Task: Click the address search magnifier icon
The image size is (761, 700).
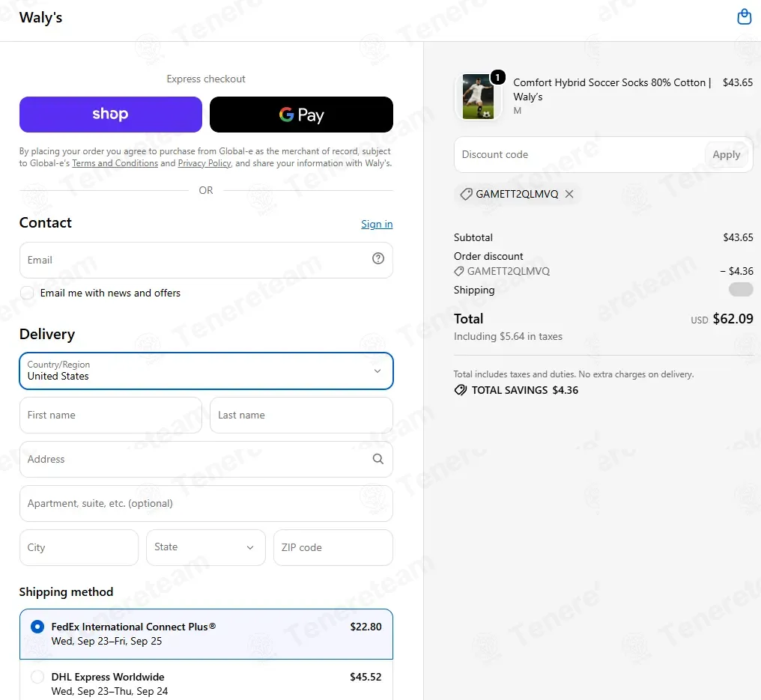Action: tap(378, 459)
